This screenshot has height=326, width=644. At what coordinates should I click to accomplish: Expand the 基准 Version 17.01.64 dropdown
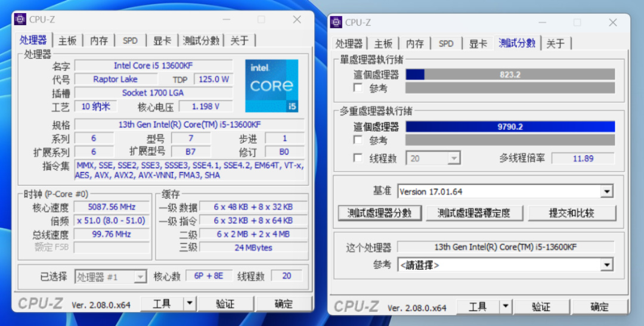point(606,191)
